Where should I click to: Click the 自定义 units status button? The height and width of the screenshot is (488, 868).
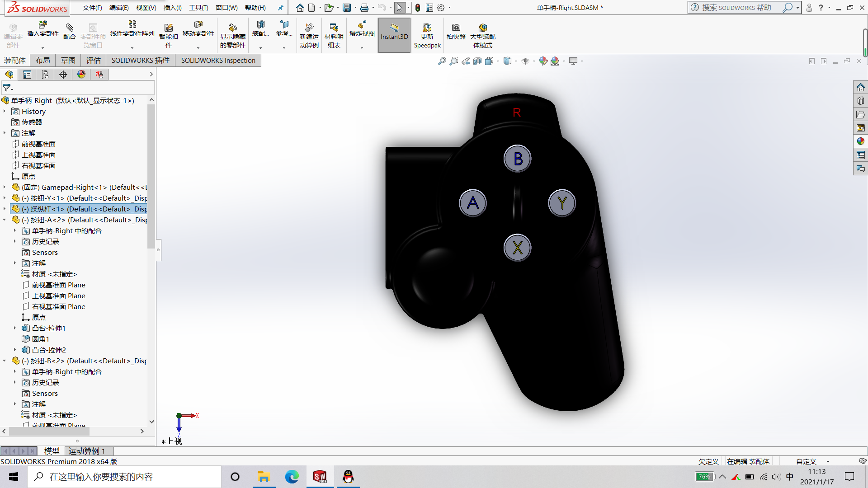806,461
